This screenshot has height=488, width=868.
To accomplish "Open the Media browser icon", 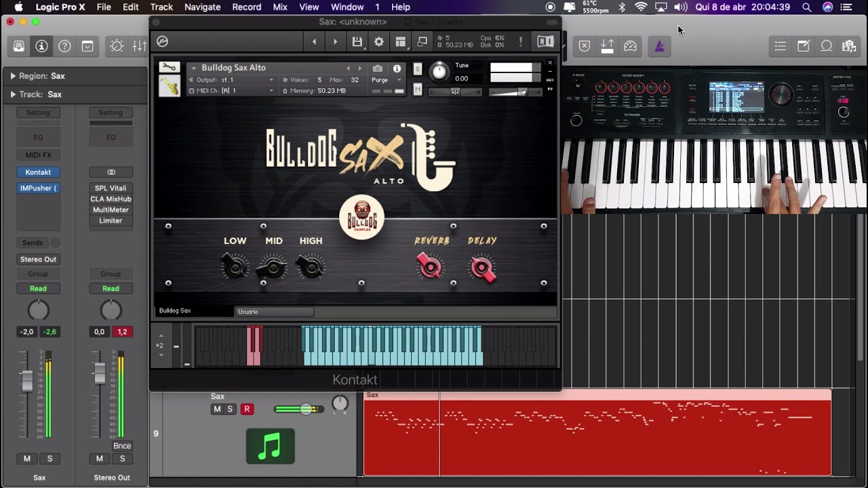I will coord(848,46).
